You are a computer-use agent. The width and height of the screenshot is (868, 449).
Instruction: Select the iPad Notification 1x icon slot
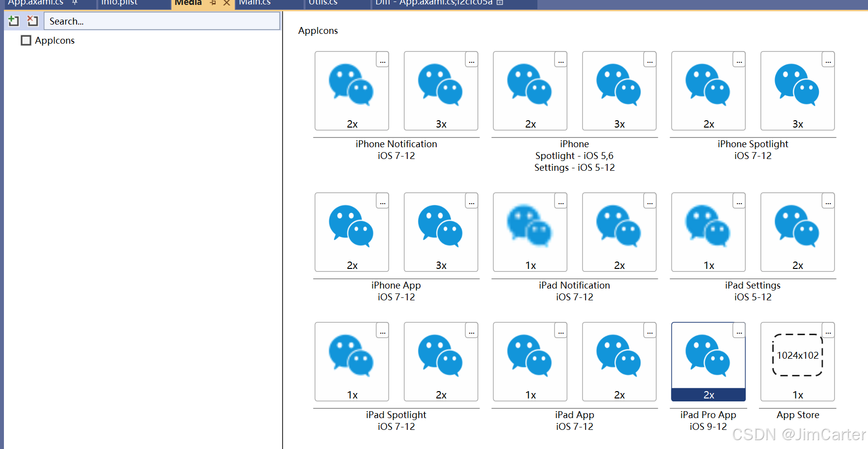(530, 232)
